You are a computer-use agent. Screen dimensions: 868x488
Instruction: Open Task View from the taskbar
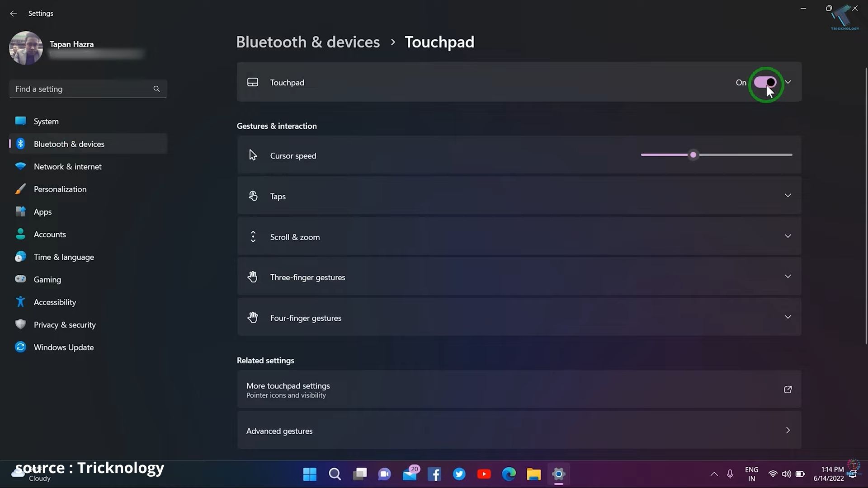coord(360,474)
